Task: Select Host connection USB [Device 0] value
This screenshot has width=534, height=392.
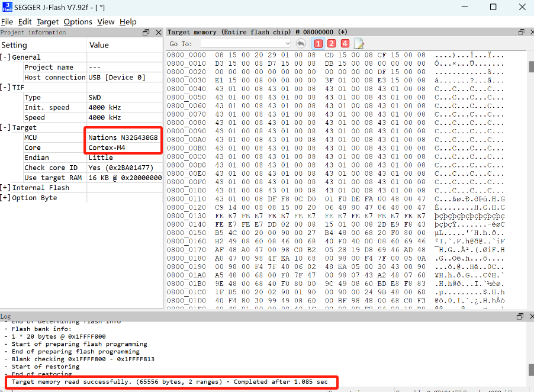Action: [117, 78]
